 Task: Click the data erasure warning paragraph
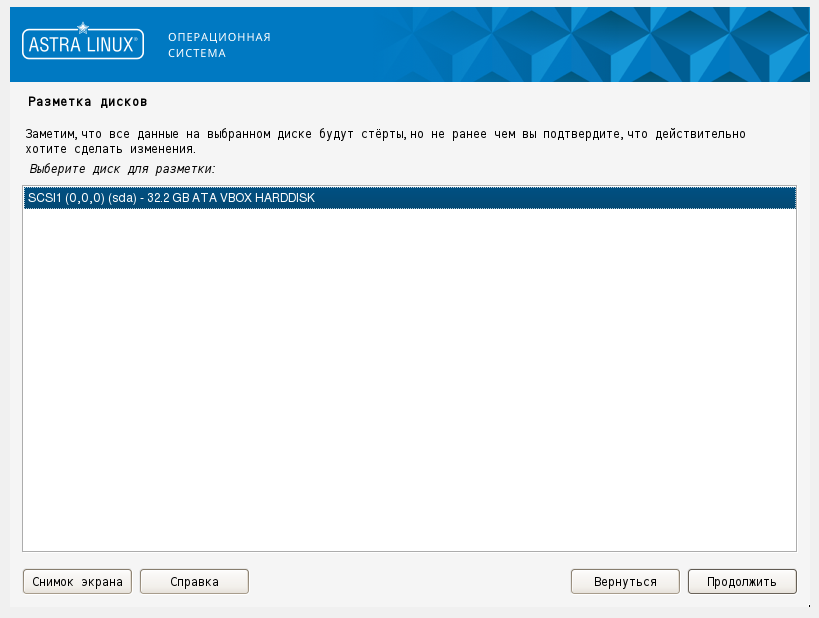click(x=385, y=141)
